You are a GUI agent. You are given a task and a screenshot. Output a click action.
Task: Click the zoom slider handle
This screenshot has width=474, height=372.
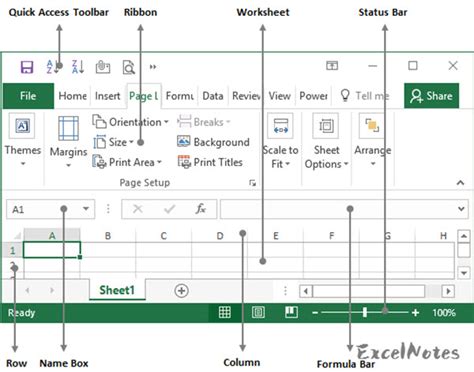pos(365,312)
